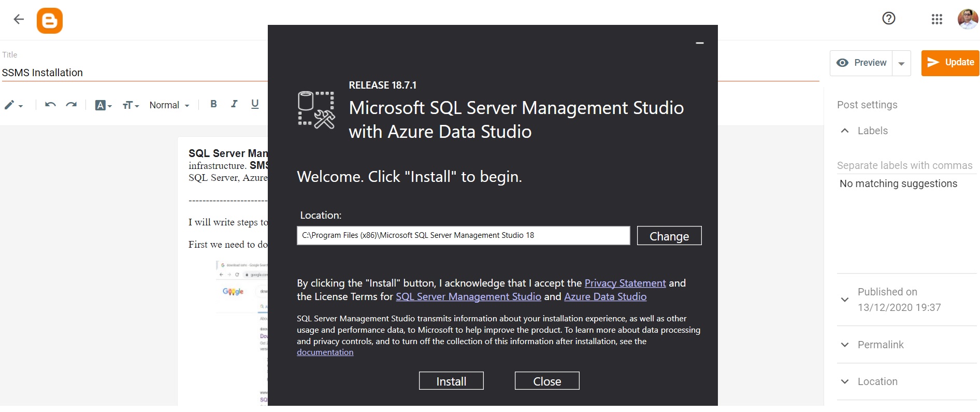Expand the Permalink section
Image resolution: width=980 pixels, height=412 pixels.
pyautogui.click(x=844, y=345)
